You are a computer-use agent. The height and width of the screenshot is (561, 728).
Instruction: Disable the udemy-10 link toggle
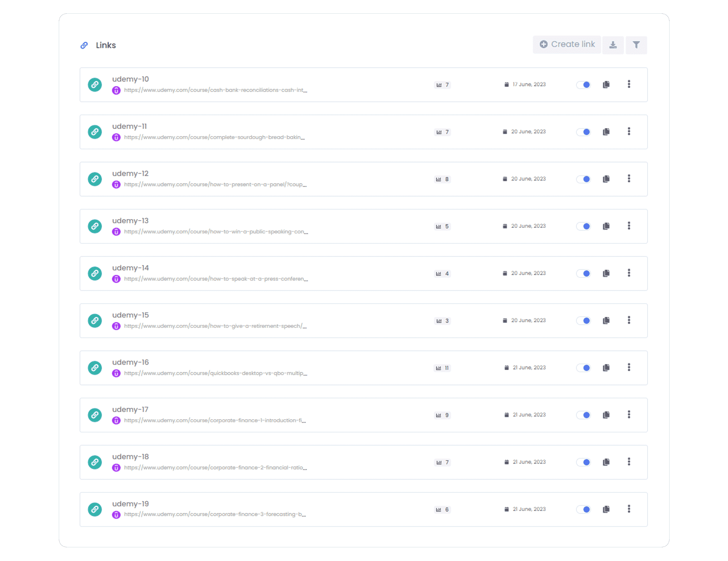pyautogui.click(x=583, y=85)
